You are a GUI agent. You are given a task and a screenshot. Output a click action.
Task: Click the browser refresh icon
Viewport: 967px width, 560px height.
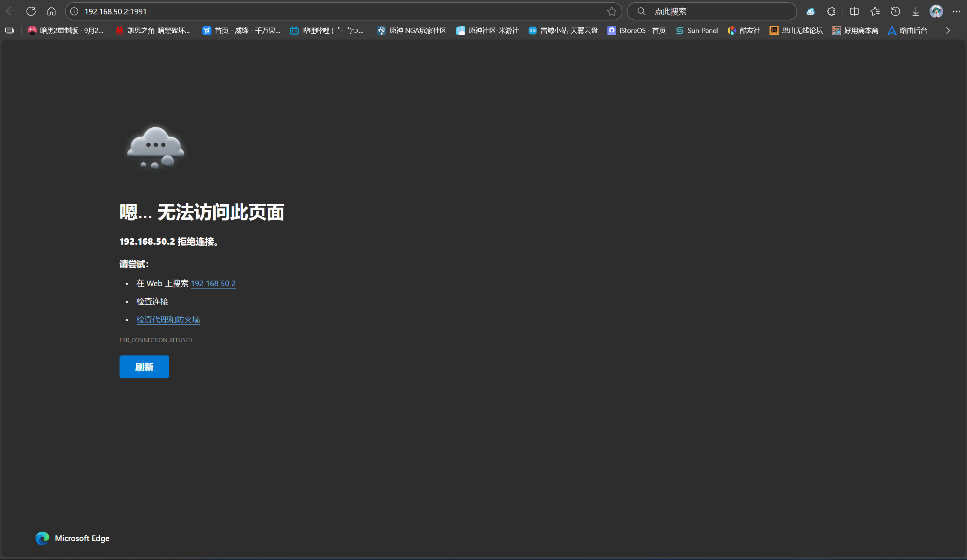31,11
